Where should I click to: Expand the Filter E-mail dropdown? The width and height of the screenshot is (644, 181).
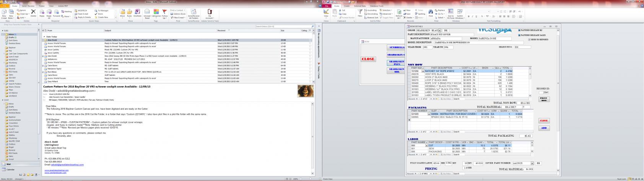tap(179, 17)
